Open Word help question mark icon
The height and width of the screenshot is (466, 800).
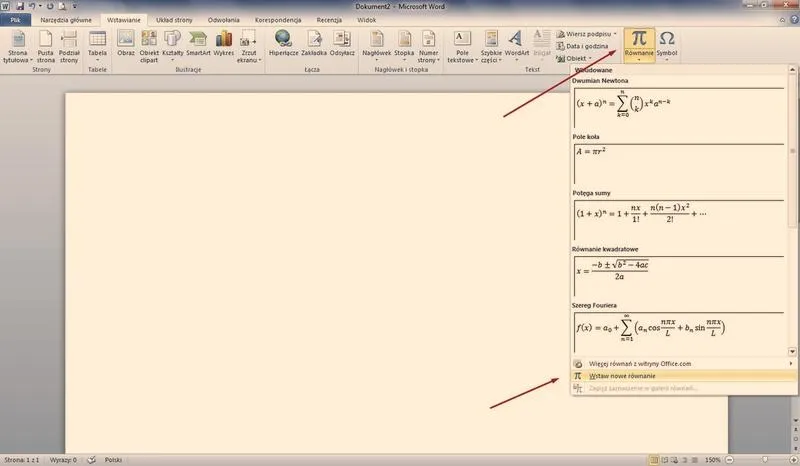[794, 20]
